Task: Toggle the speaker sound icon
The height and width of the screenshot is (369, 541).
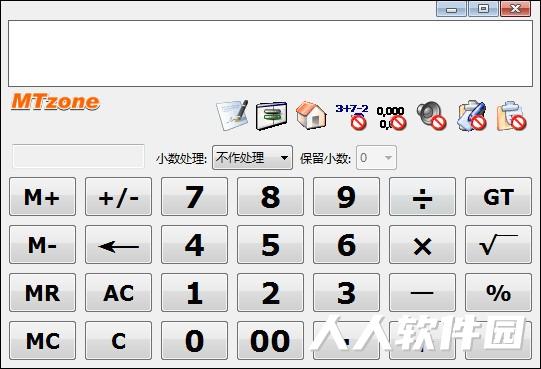Action: point(431,116)
